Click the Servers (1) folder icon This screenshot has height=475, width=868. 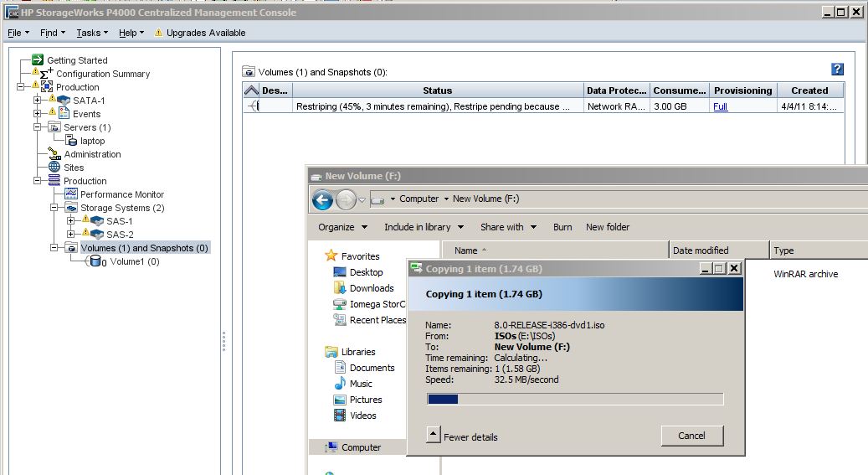(54, 127)
